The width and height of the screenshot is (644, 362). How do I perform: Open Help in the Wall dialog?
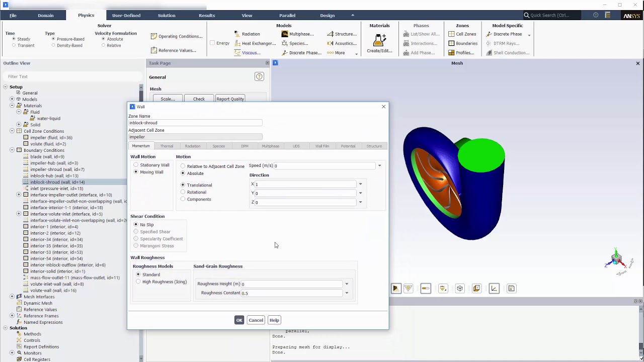[x=274, y=320]
